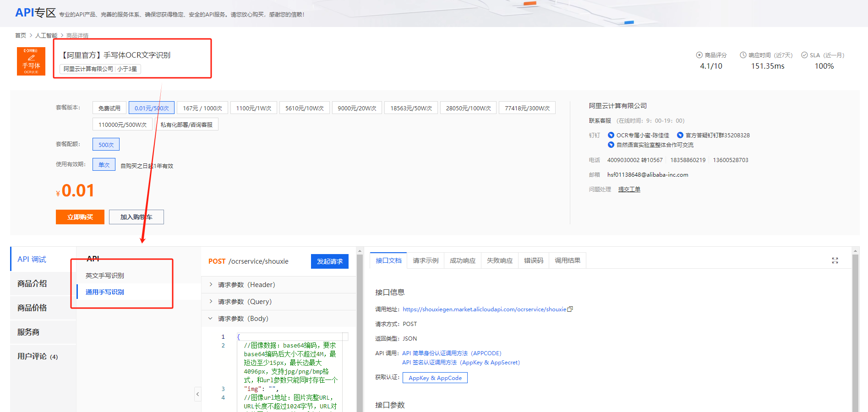868x412 pixels.
Task: Click the DingTalk icon for 自然语言实验室整体合作可交流
Action: point(611,145)
